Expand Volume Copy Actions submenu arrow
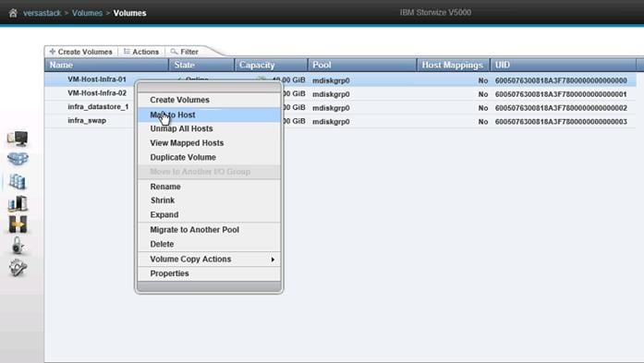This screenshot has width=644, height=363. 273,260
